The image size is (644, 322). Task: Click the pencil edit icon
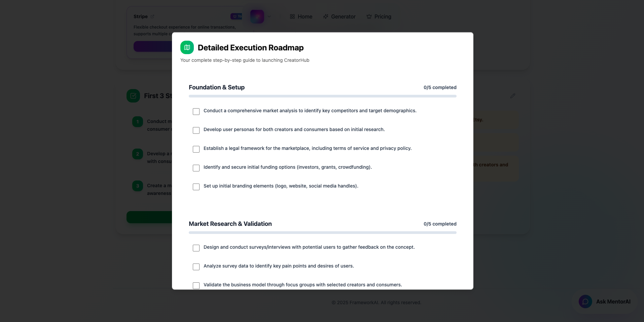(512, 96)
